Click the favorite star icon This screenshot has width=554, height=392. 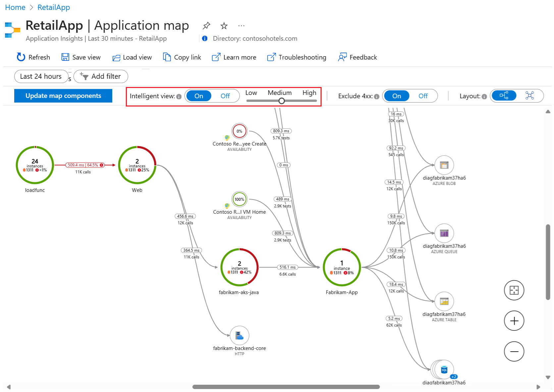point(224,25)
